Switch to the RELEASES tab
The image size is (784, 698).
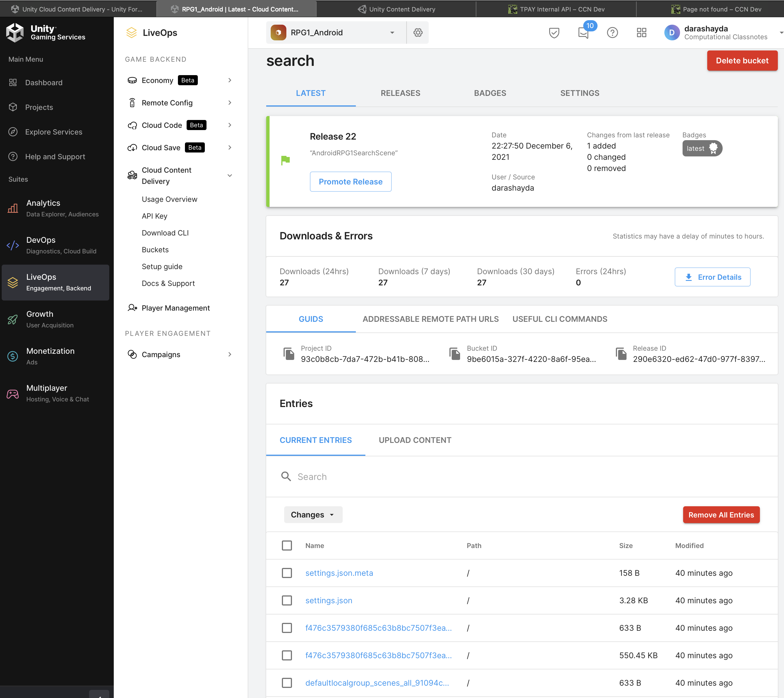[x=400, y=93]
